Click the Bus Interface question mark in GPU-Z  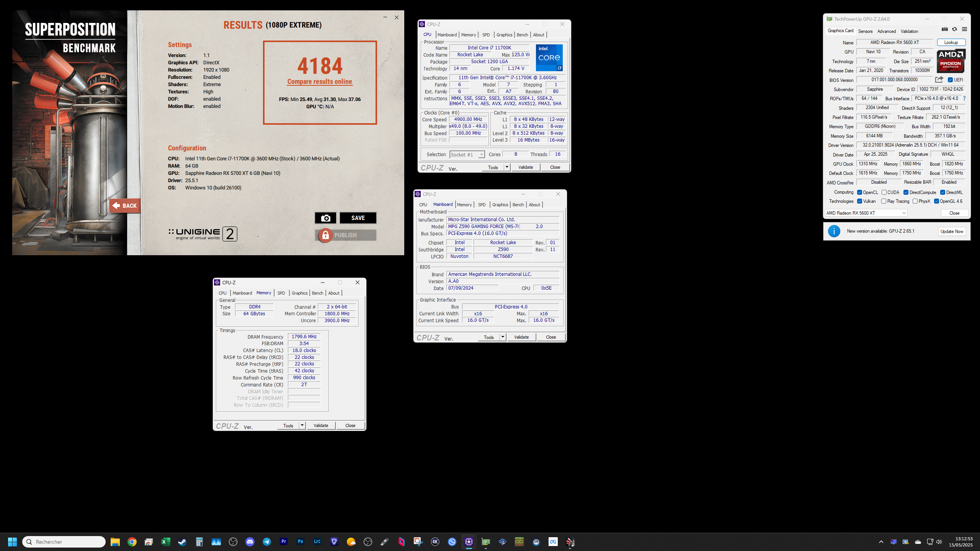click(x=964, y=98)
